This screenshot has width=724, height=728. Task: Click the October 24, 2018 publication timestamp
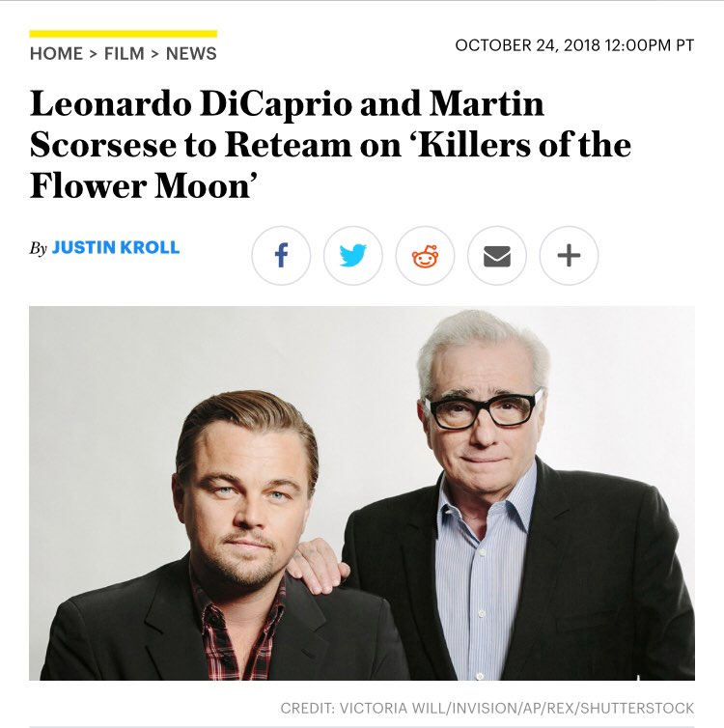pyautogui.click(x=574, y=45)
